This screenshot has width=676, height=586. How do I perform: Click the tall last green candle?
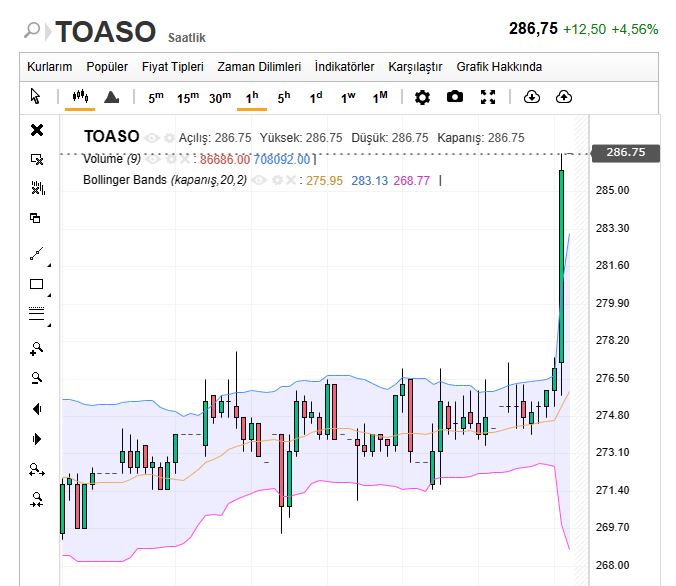click(561, 266)
